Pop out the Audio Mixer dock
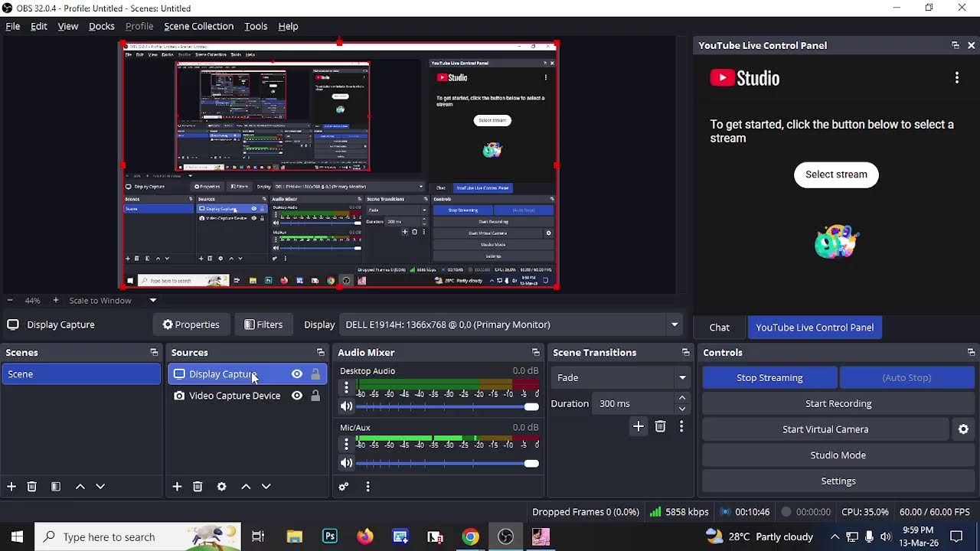The width and height of the screenshot is (980, 551). coord(536,353)
